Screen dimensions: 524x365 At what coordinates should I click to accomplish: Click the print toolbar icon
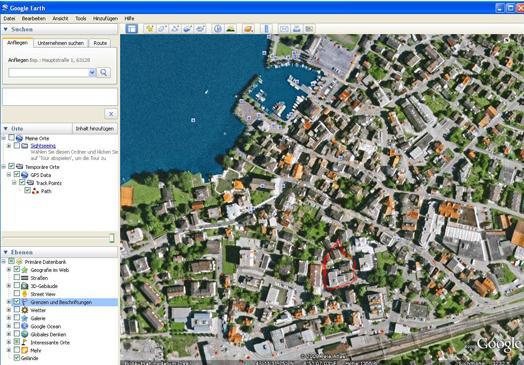(x=297, y=28)
